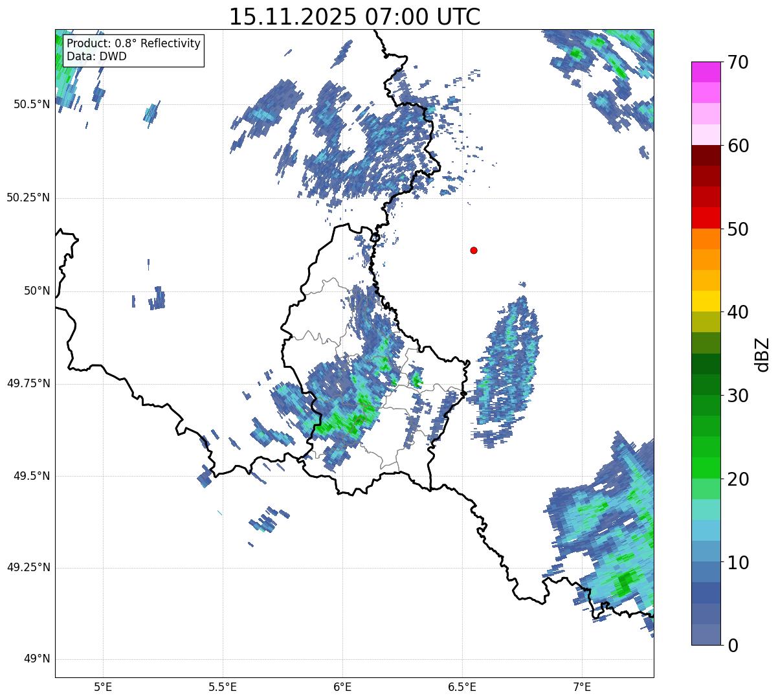Image resolution: width=778 pixels, height=700 pixels.
Task: Click the longitude label 5.5°E
Action: tap(223, 686)
